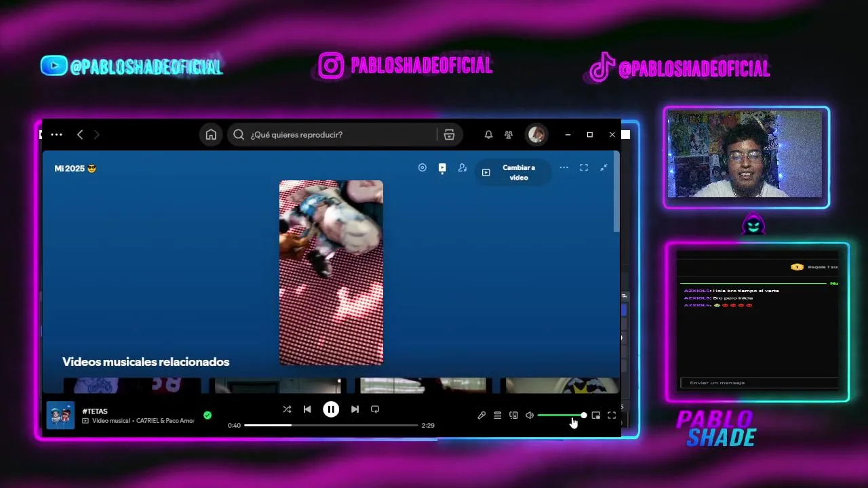
Task: Open the lyrics microphone icon
Action: [481, 415]
